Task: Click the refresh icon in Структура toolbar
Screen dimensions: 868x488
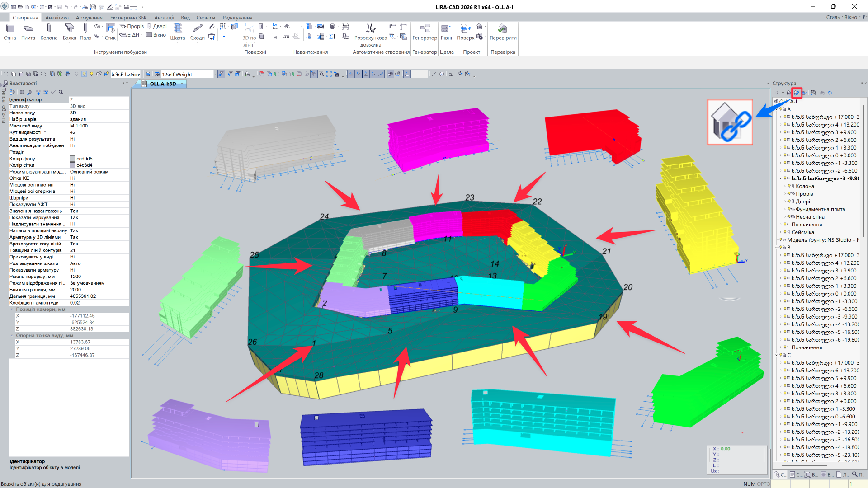Action: [830, 93]
